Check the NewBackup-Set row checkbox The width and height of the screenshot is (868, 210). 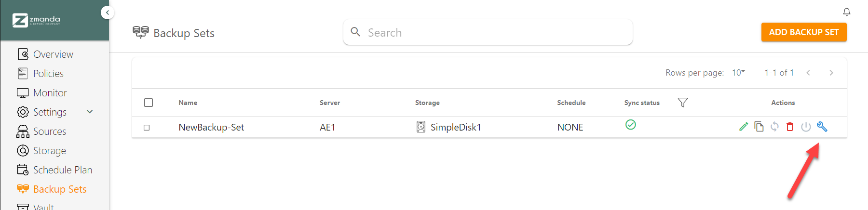click(x=147, y=128)
